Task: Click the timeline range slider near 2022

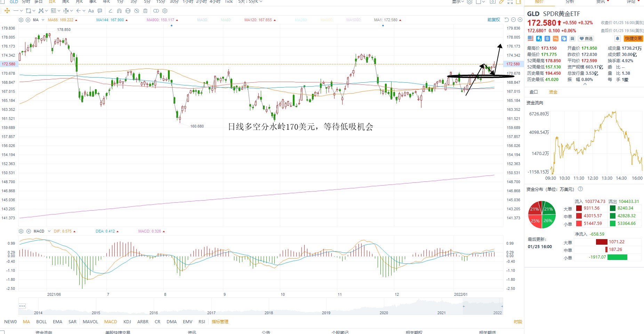Action: (483, 306)
